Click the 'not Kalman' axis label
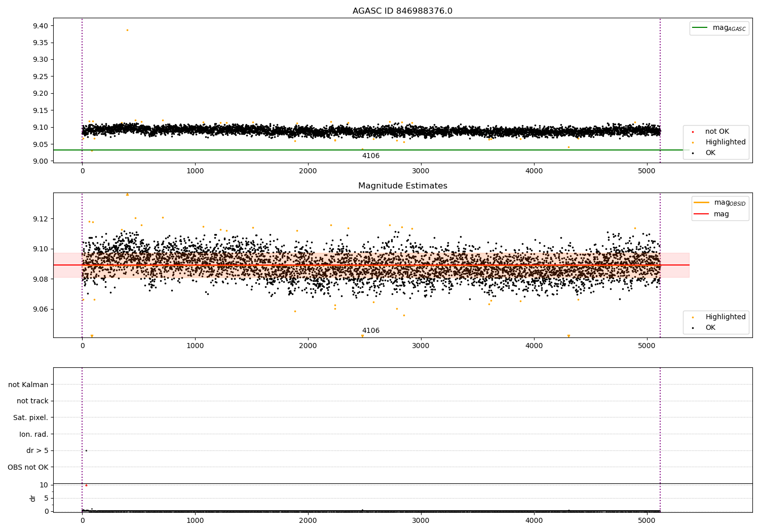Viewport: 760px width, 532px height. tap(28, 385)
